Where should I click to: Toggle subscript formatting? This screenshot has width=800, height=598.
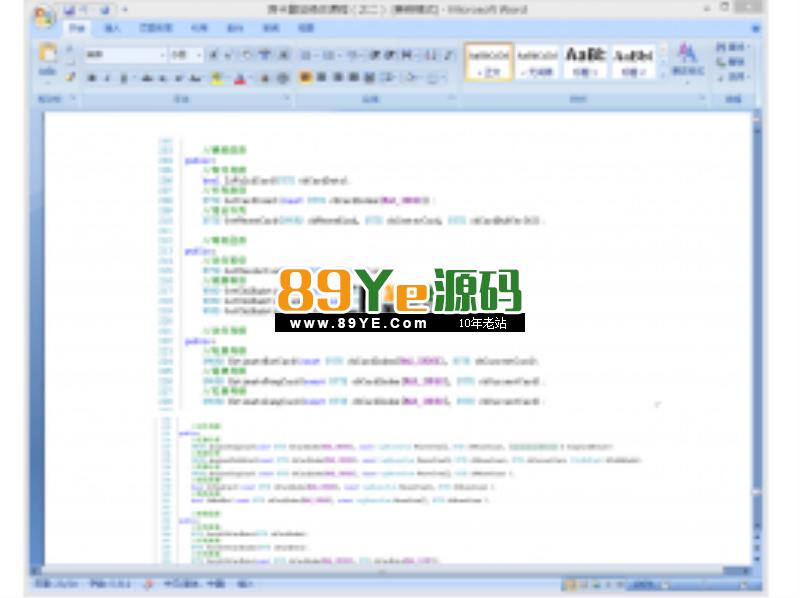(x=163, y=78)
